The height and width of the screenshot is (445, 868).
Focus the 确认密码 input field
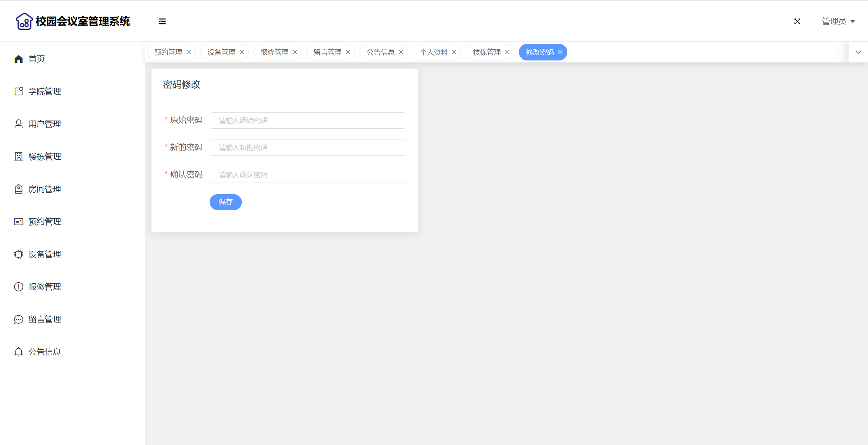tap(308, 175)
